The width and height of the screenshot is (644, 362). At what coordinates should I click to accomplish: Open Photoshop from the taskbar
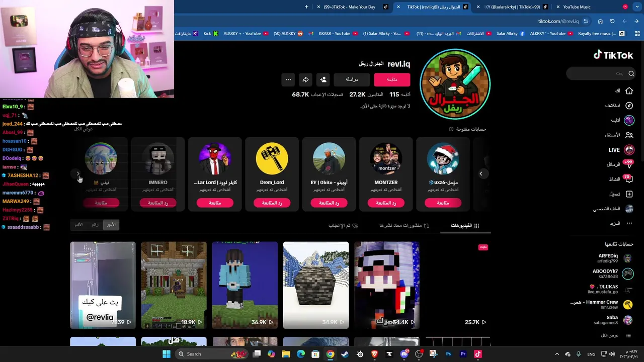[x=448, y=354]
